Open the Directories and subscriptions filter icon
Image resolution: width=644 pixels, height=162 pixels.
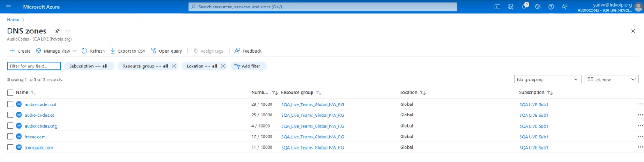pos(511,7)
